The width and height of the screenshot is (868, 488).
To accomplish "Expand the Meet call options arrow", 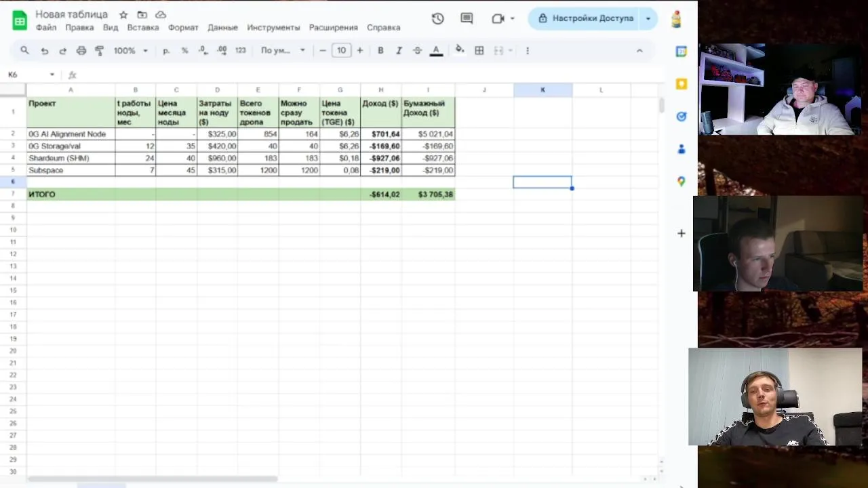I will point(512,19).
